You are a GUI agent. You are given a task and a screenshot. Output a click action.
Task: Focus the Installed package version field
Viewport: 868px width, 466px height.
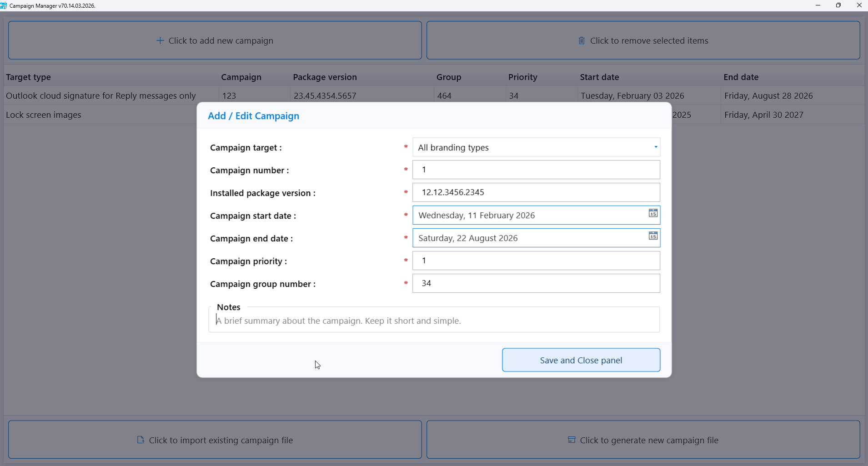pos(536,192)
